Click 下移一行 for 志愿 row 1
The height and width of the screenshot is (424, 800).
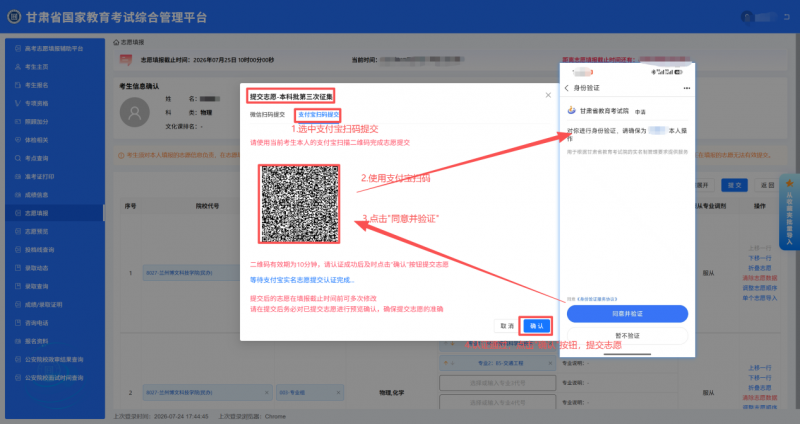759,259
